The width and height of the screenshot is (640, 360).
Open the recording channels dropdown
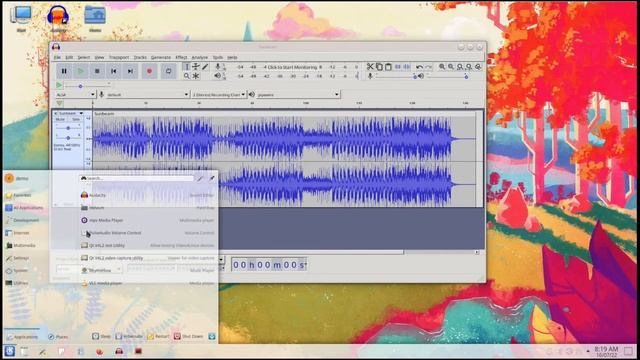[x=219, y=95]
